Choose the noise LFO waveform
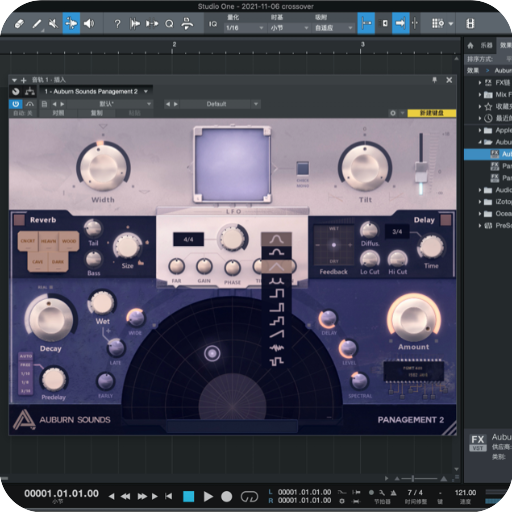 (x=276, y=348)
